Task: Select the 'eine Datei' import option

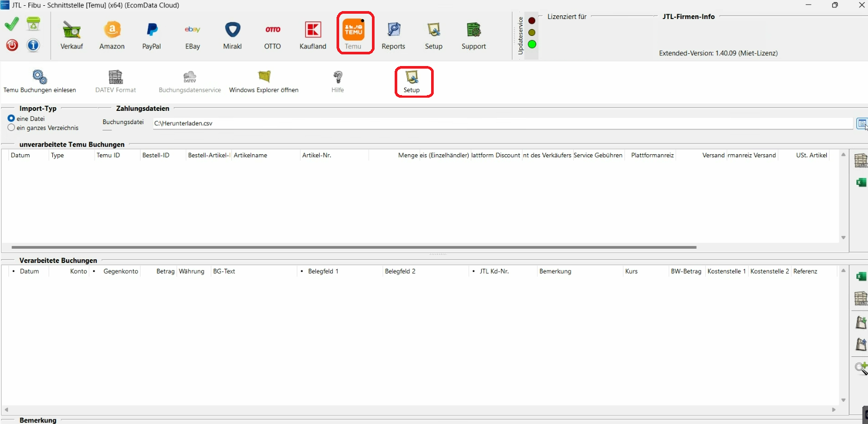Action: (11, 119)
